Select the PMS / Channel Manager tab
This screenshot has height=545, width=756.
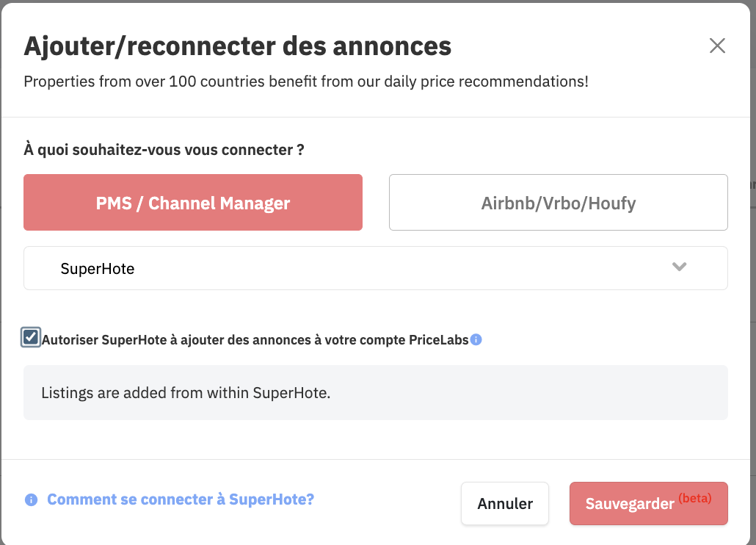[193, 202]
